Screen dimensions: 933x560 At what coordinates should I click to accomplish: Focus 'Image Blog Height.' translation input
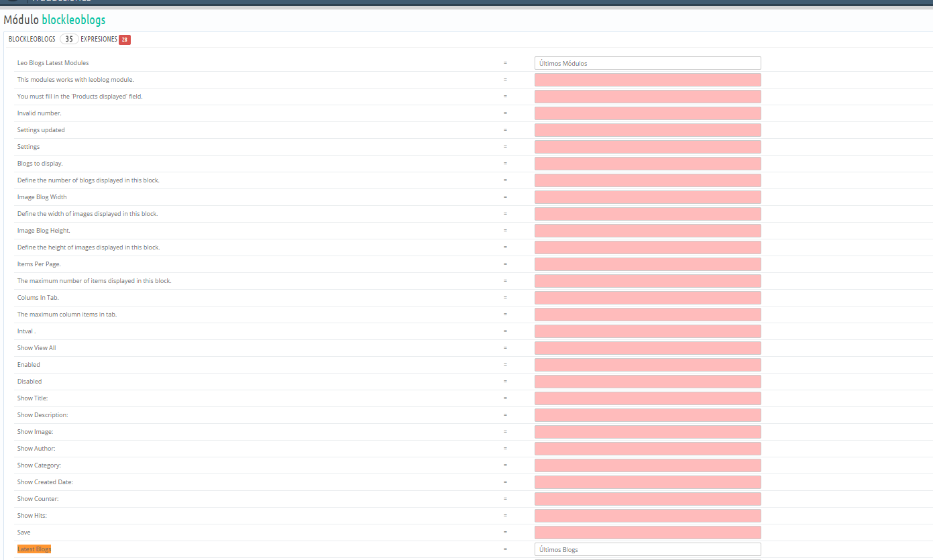(647, 231)
